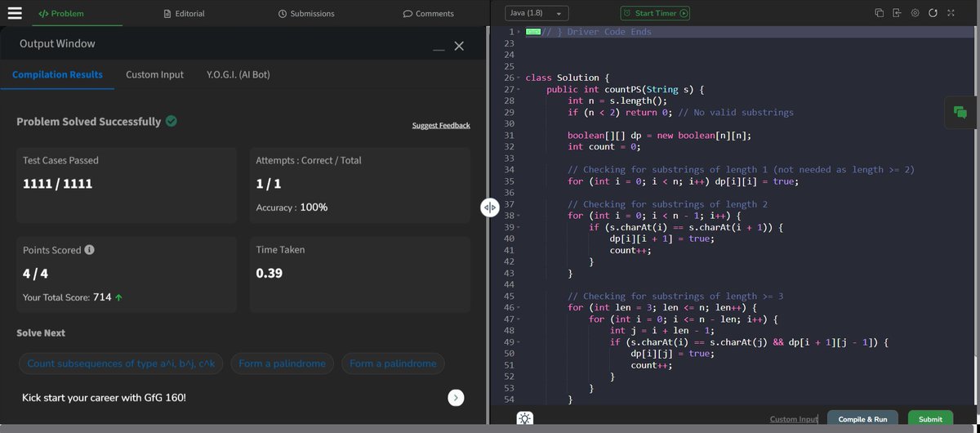Click 'Your Total Score: 714' text
Image resolution: width=980 pixels, height=433 pixels.
point(73,297)
